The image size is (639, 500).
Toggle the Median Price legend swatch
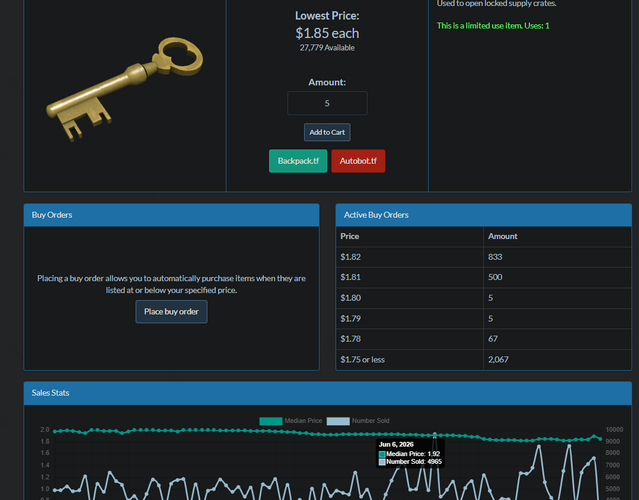[x=271, y=421]
